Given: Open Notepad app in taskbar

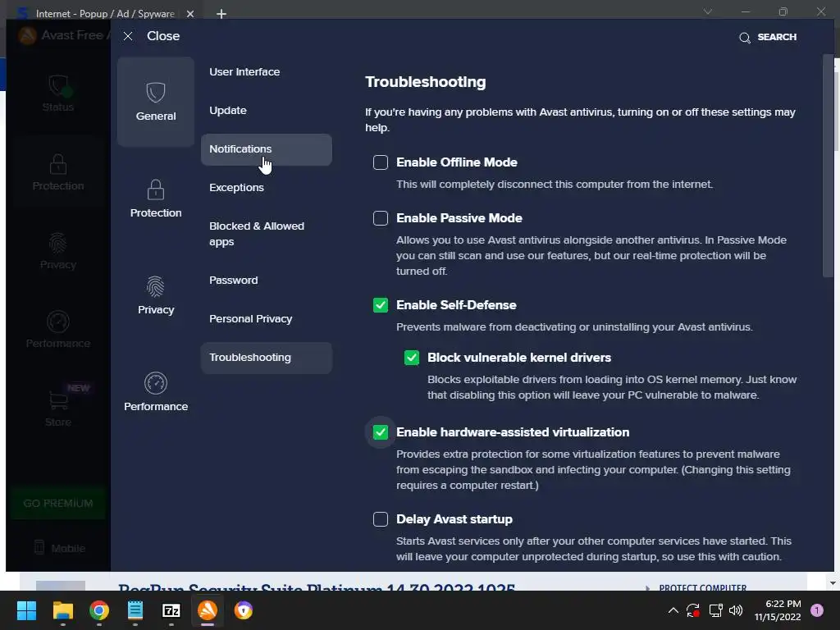Looking at the screenshot, I should 135,610.
